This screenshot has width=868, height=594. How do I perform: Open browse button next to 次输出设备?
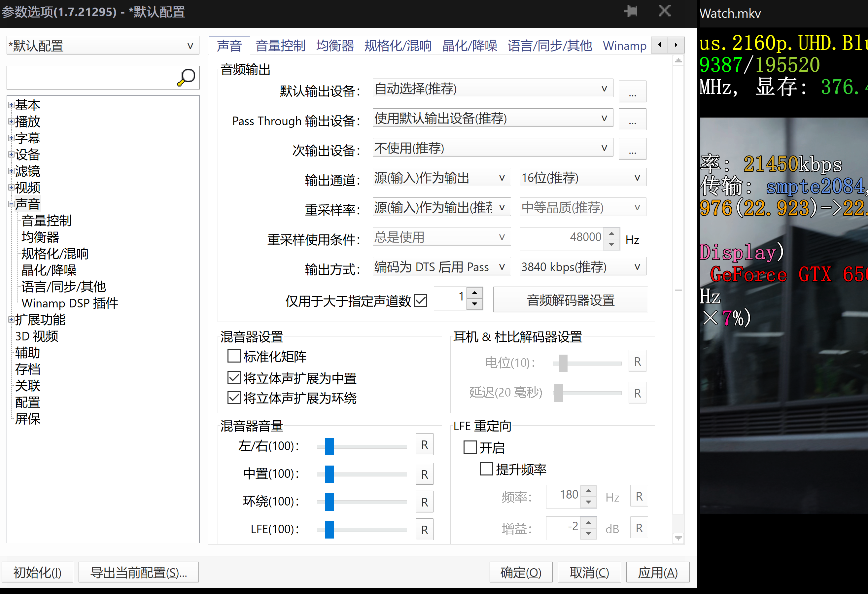[632, 149]
